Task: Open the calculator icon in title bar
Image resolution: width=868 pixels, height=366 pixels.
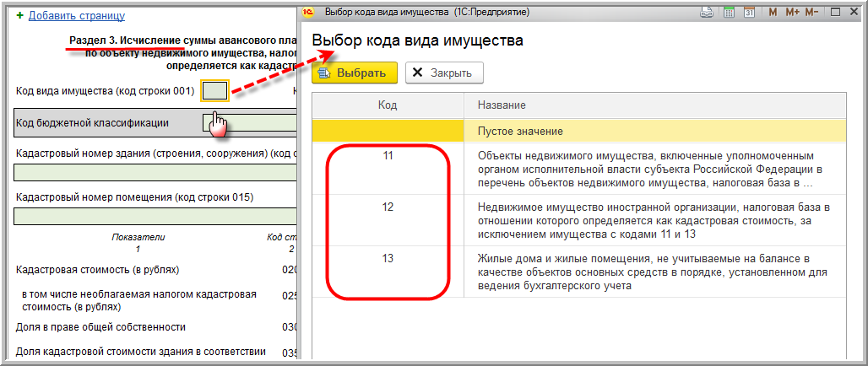Action: click(x=728, y=13)
